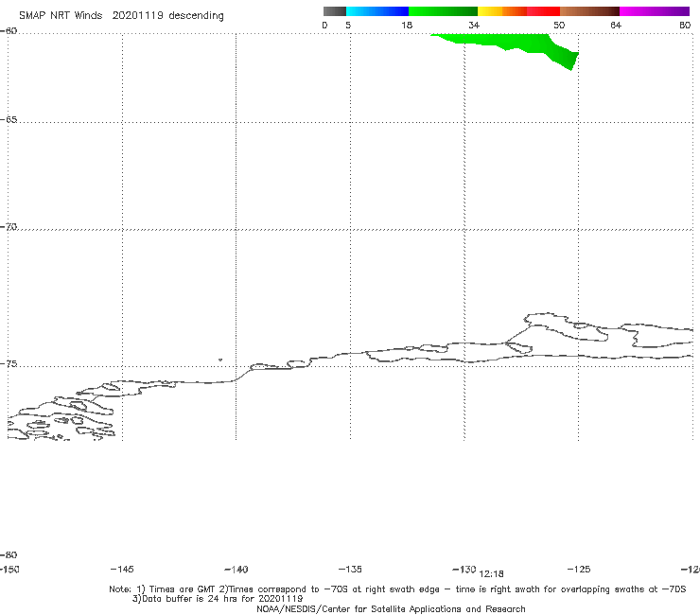The height and width of the screenshot is (615, 700).
Task: Click the '50' label under the color bar
Action: pos(559,25)
